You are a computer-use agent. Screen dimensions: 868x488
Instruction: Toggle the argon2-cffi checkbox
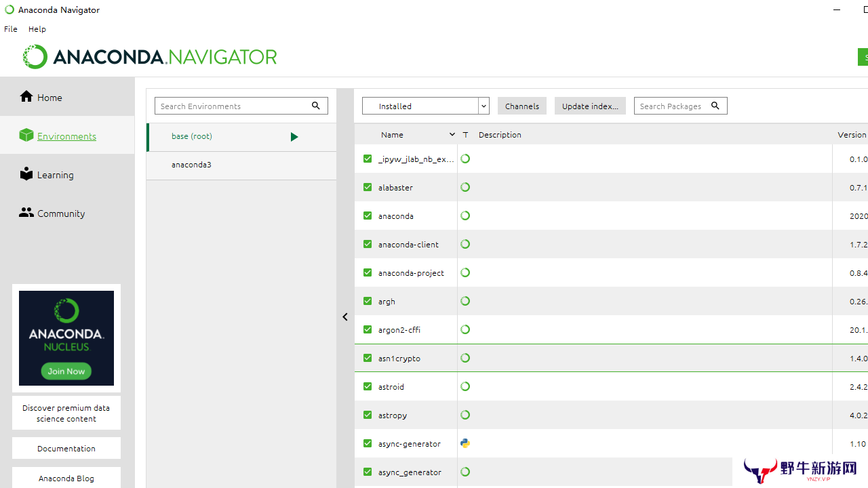coord(368,329)
